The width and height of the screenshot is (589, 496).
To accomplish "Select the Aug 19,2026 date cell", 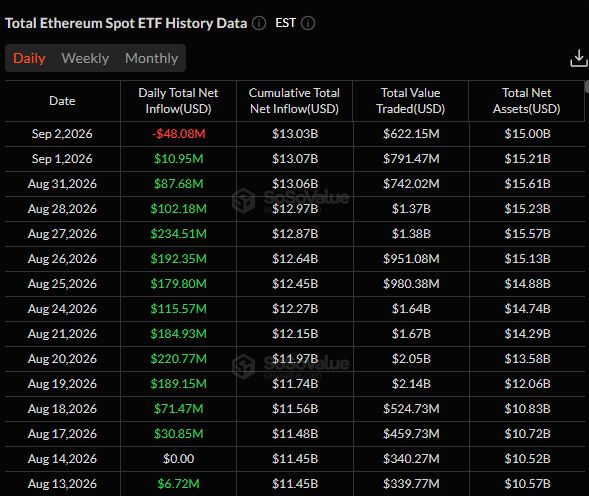I will (62, 384).
